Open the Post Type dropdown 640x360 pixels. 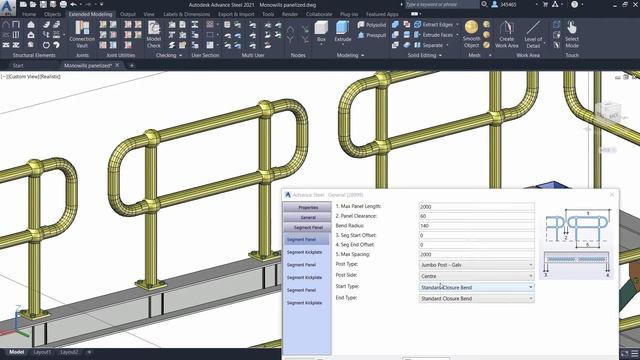476,265
